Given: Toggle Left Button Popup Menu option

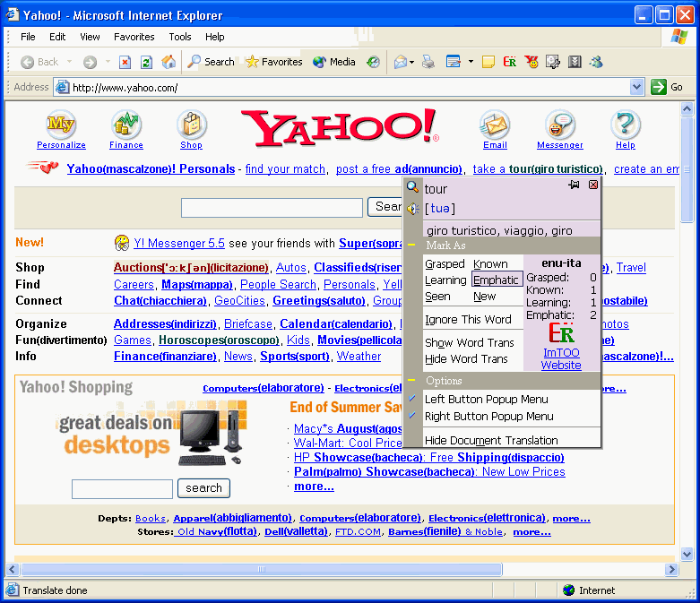Looking at the screenshot, I should coord(486,399).
